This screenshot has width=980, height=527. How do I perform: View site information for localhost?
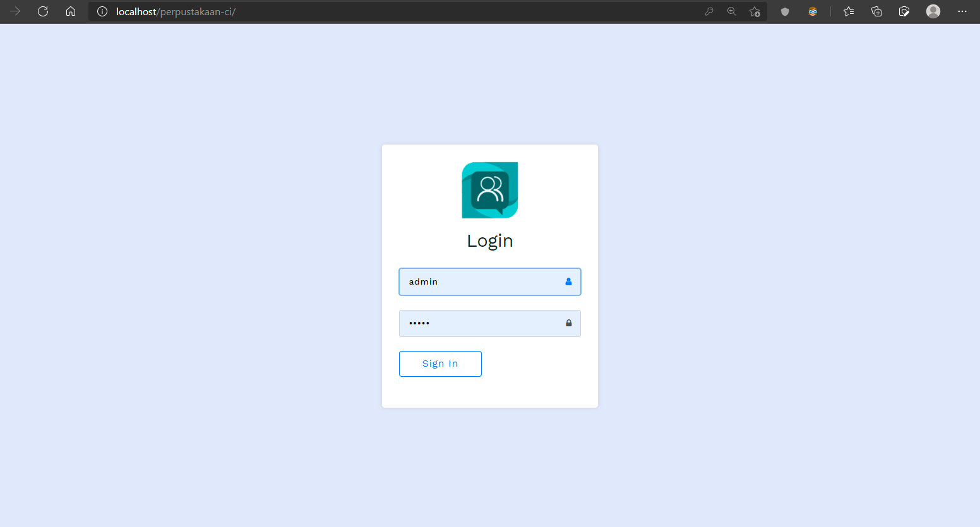[102, 11]
